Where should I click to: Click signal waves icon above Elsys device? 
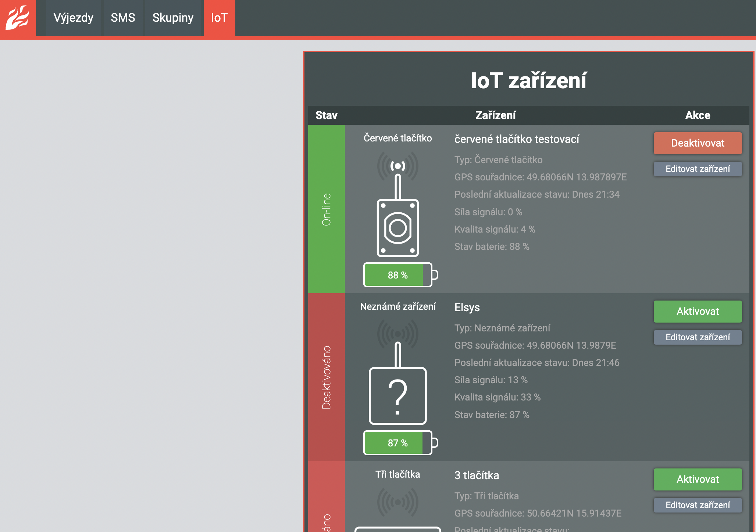(397, 334)
